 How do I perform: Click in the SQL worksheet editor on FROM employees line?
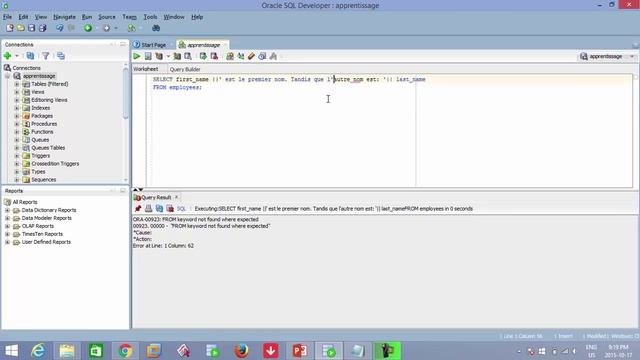[x=177, y=87]
